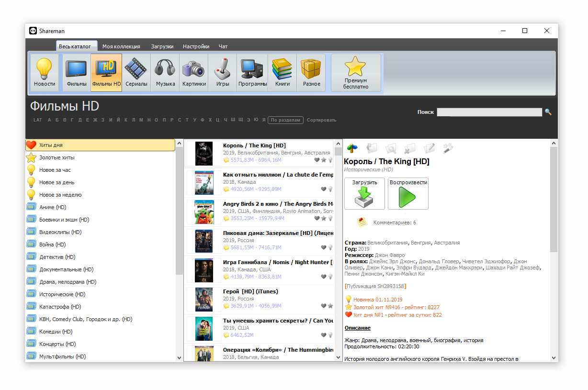Select the Игры joystick icon
Image resolution: width=588 pixels, height=390 pixels.
point(223,73)
